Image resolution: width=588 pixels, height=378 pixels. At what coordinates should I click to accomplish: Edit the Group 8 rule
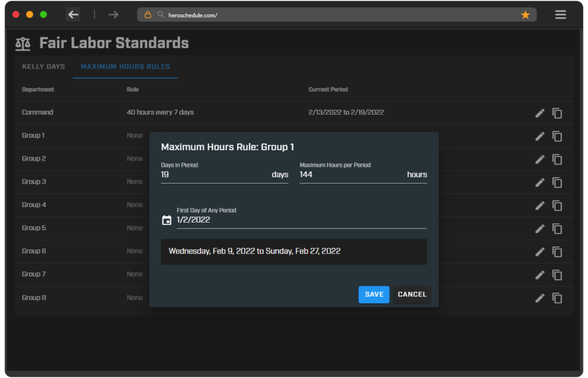[x=539, y=298]
